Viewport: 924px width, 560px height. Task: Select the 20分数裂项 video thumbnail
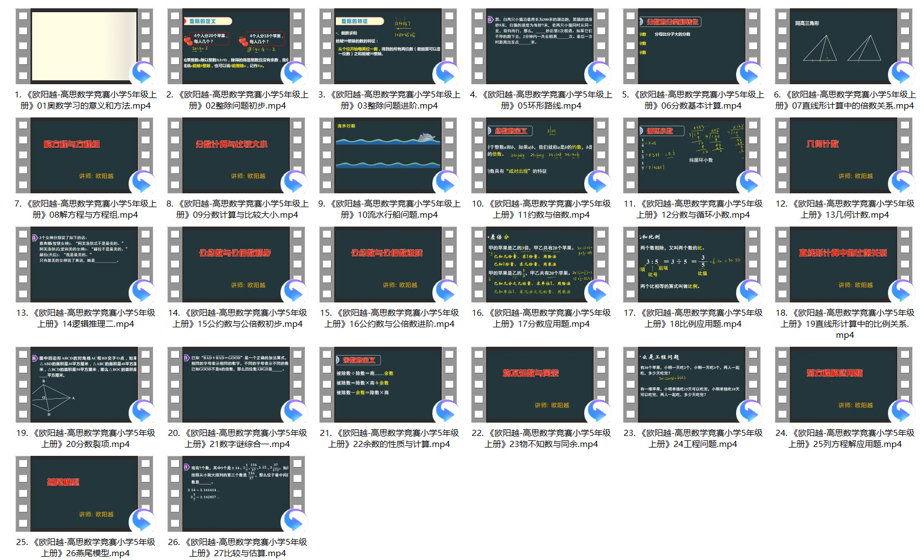click(x=84, y=384)
